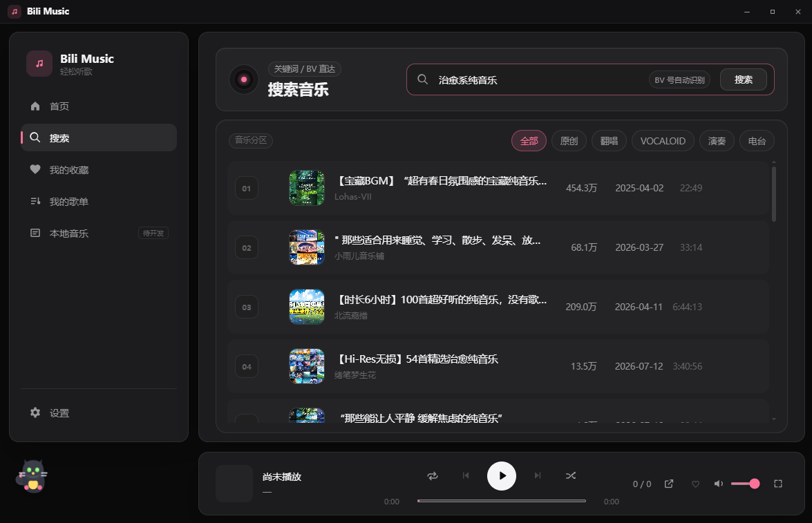This screenshot has height=523, width=812.
Task: Click the 待开发 badge
Action: [x=153, y=233]
